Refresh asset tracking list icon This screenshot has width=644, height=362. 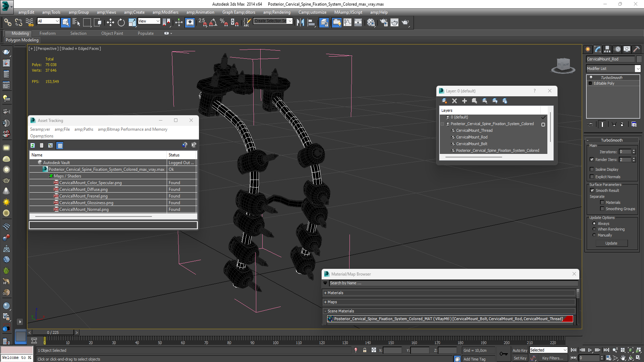[x=33, y=145]
